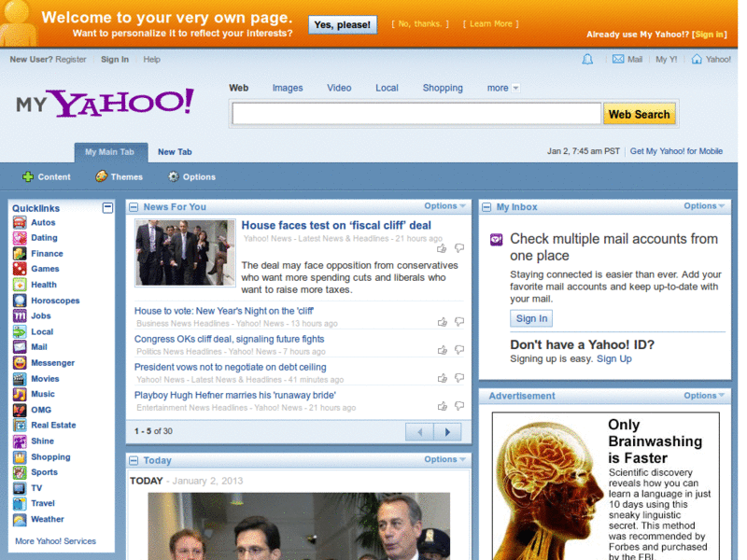
Task: Click the Today module featured photo
Action: coord(299,526)
